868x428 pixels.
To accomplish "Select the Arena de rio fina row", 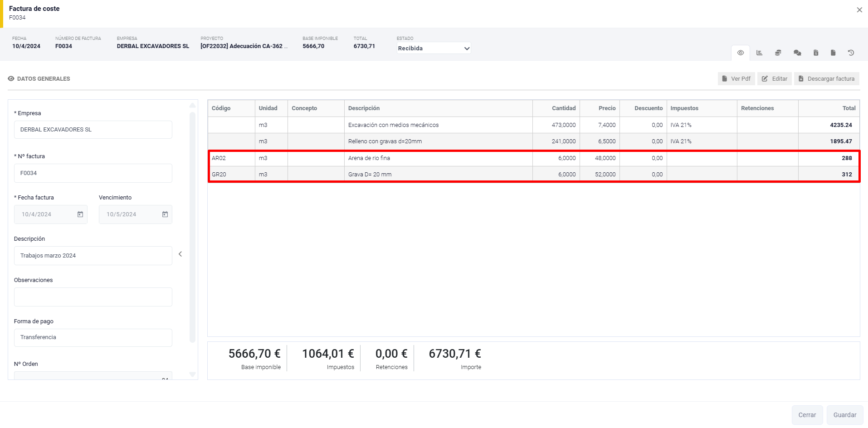I will [x=438, y=158].
